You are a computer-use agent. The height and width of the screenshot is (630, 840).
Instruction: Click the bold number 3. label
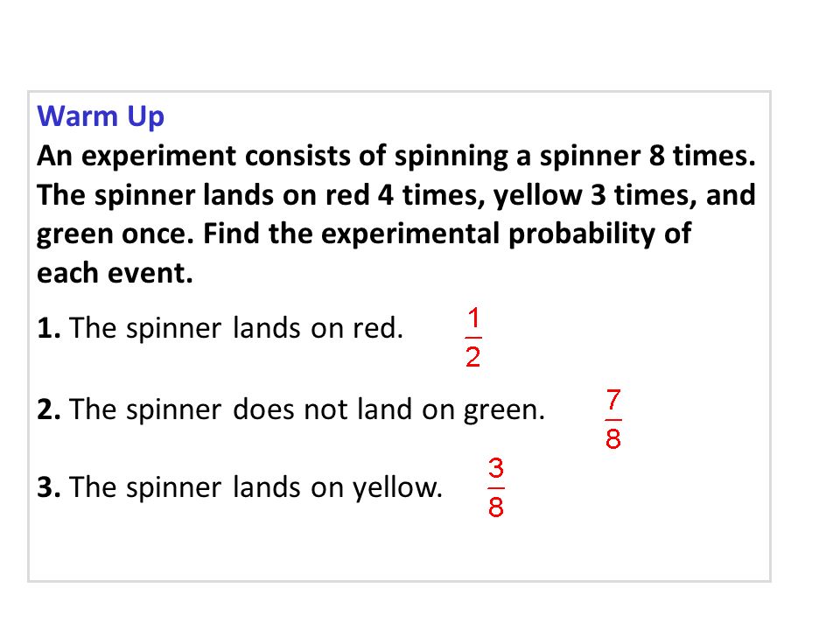pos(49,487)
